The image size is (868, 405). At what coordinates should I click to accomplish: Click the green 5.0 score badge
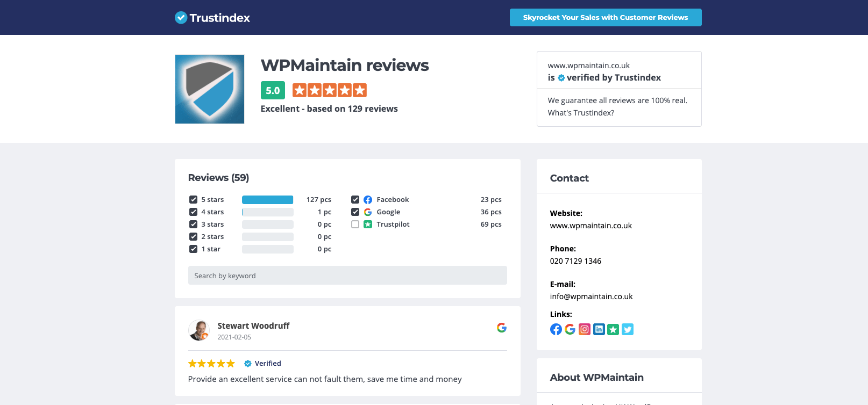[273, 90]
